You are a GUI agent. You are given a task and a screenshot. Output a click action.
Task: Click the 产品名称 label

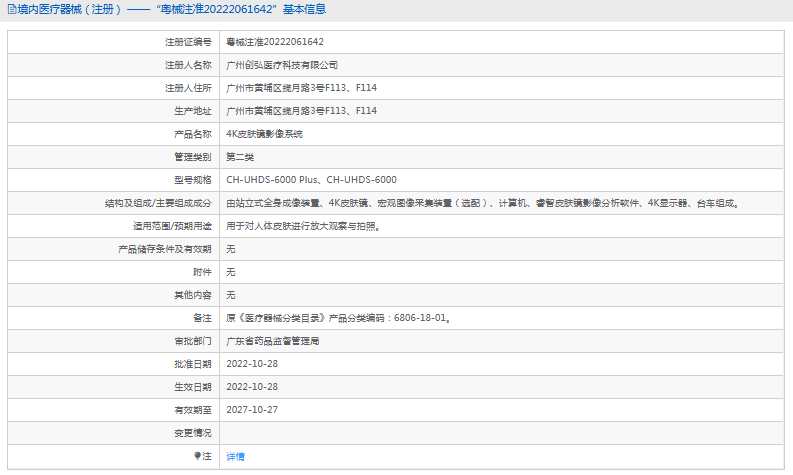coord(193,134)
